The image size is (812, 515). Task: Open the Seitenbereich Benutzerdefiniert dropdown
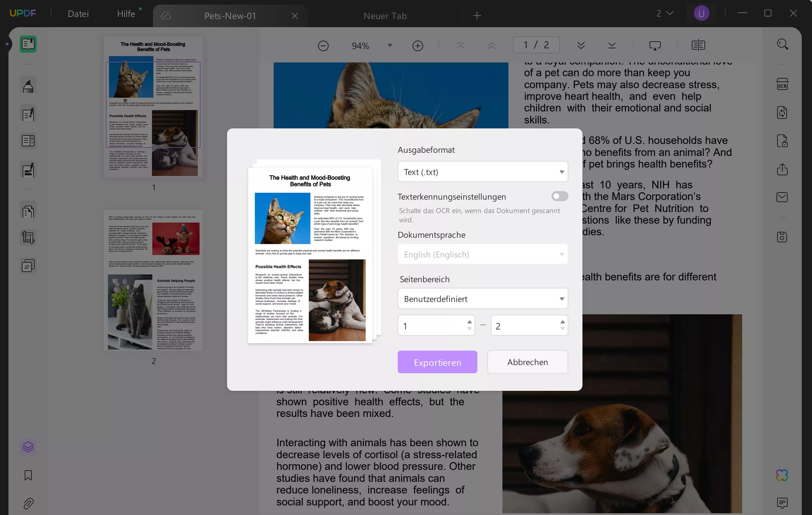[482, 298]
